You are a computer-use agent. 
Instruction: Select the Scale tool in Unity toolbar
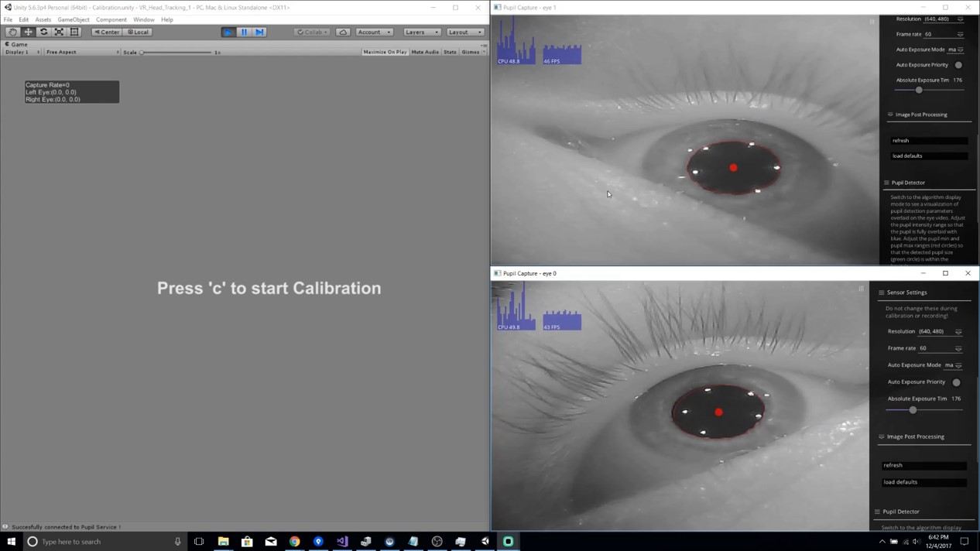pyautogui.click(x=59, y=32)
